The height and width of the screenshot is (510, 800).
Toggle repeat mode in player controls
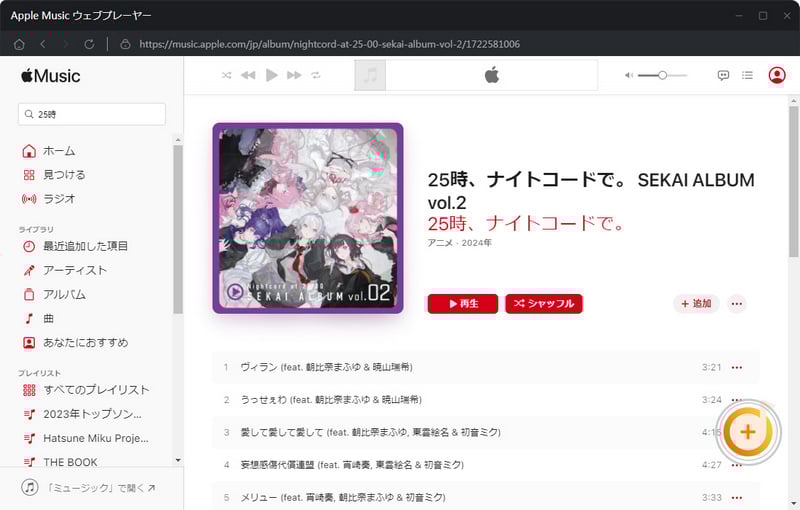(316, 75)
